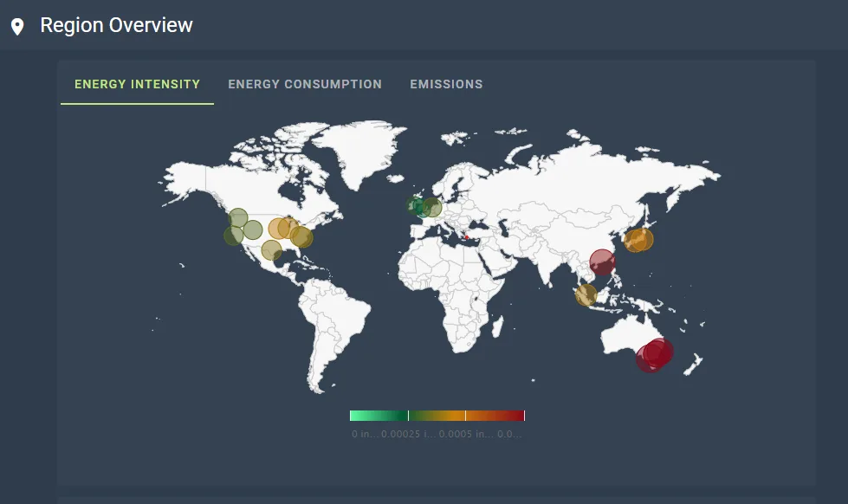
Task: Click the '0.0005 in...' legend label
Action: 466,434
